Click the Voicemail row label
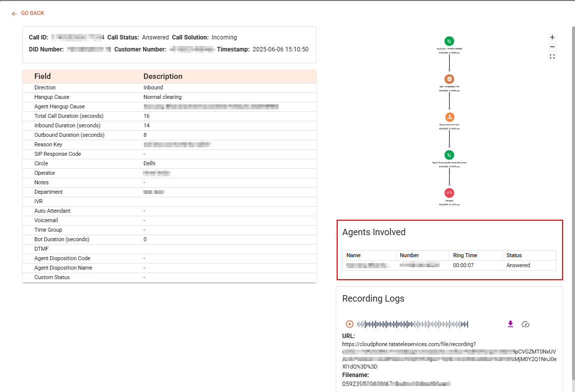This screenshot has width=575, height=392. (46, 220)
